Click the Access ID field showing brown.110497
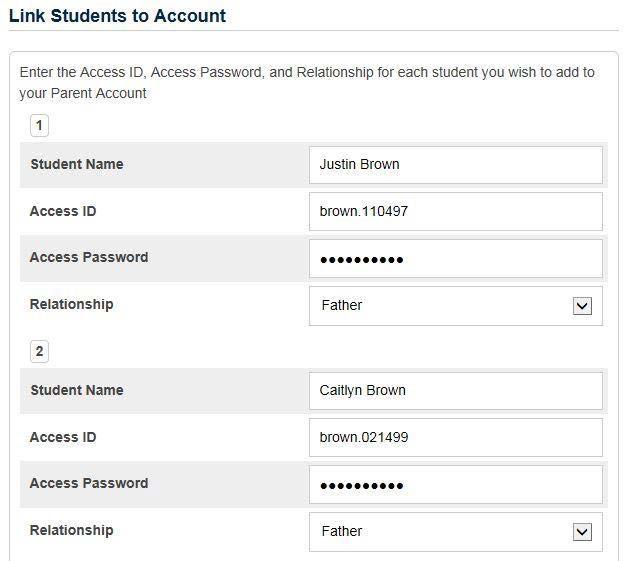Image resolution: width=625 pixels, height=561 pixels. (455, 212)
